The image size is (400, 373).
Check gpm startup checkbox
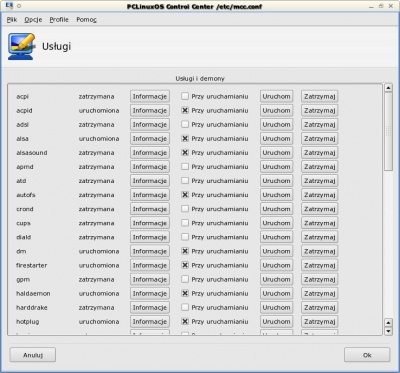click(185, 279)
